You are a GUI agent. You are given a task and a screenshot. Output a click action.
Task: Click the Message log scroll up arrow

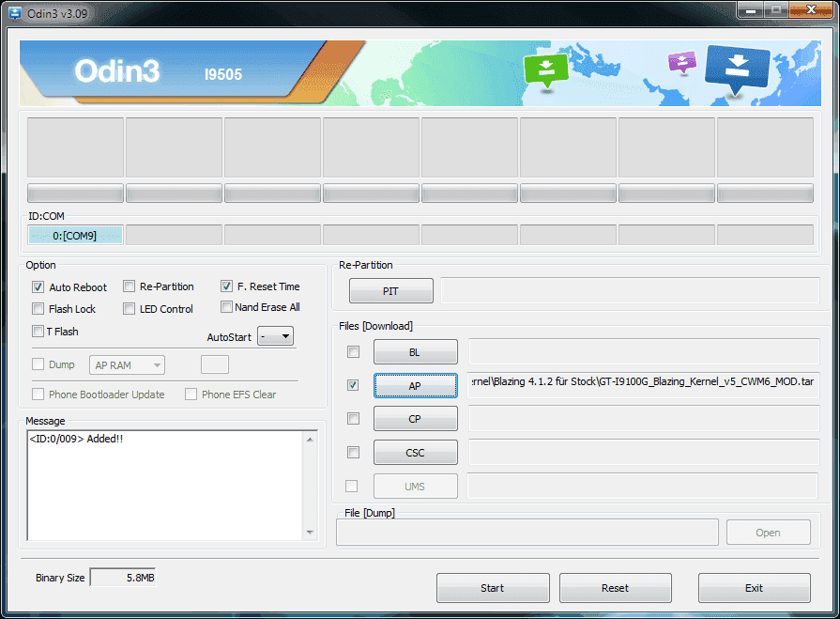point(310,440)
